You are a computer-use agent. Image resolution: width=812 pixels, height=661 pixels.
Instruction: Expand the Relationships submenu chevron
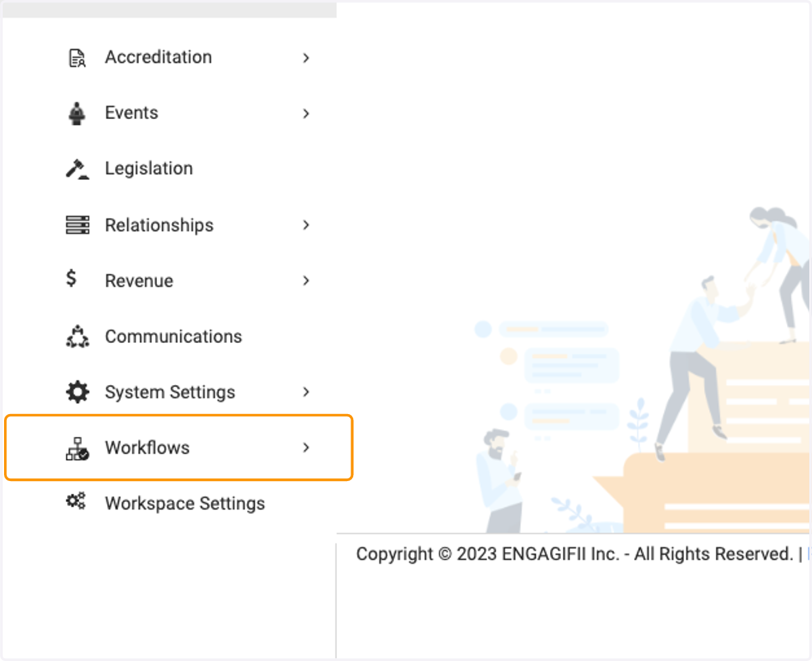(x=306, y=225)
